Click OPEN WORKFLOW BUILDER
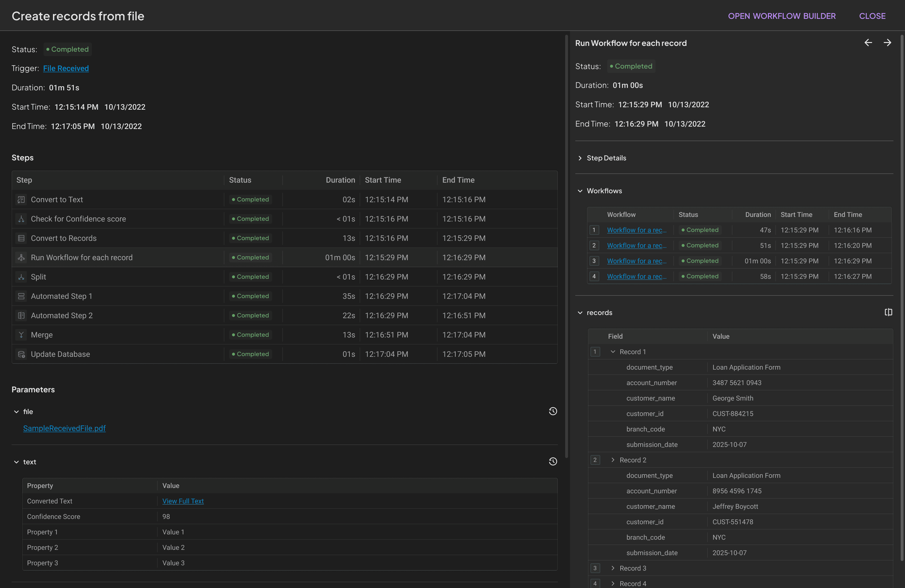The width and height of the screenshot is (905, 588). click(x=782, y=16)
